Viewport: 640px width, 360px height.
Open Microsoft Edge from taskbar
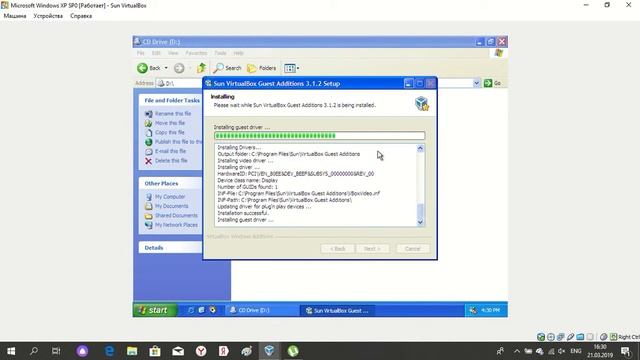pyautogui.click(x=109, y=351)
